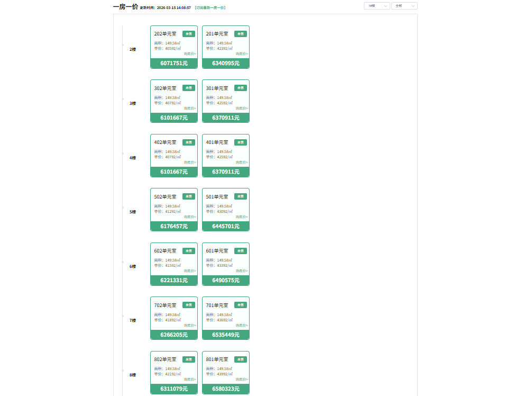
Task: Open the 1#楼 building dropdown
Action: pyautogui.click(x=377, y=6)
